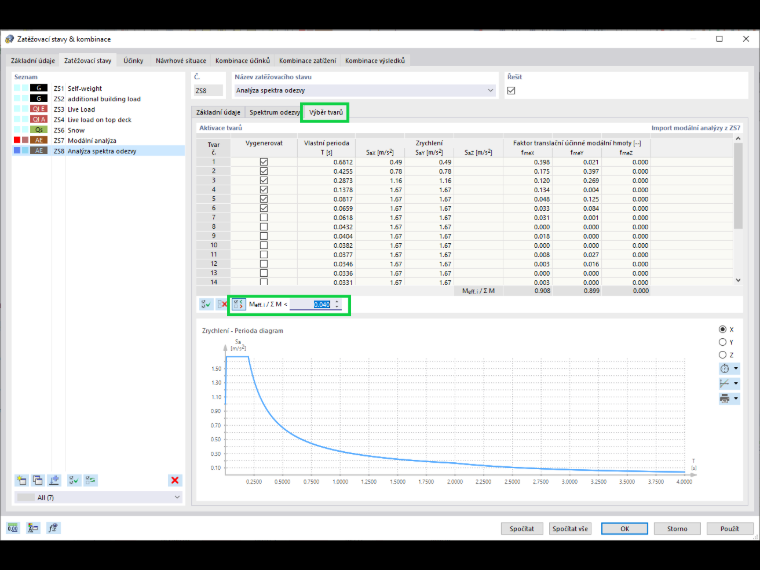Switch to inner Základní údaje sub-tab

[218, 112]
